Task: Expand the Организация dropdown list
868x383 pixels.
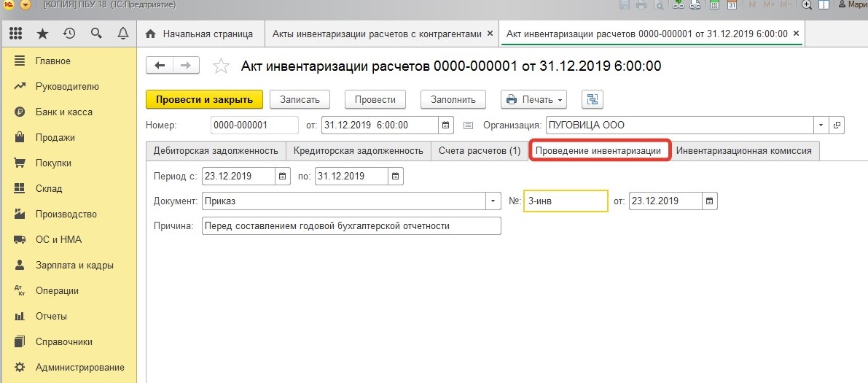Action: pyautogui.click(x=822, y=125)
